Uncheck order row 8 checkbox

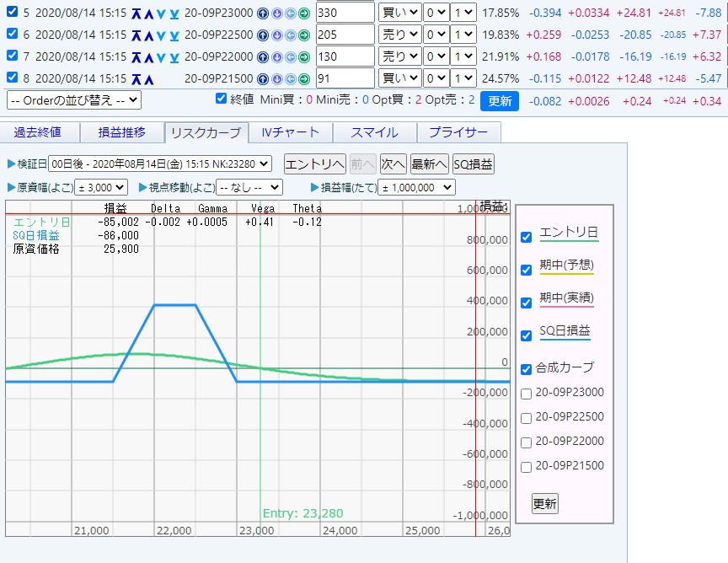coord(13,77)
